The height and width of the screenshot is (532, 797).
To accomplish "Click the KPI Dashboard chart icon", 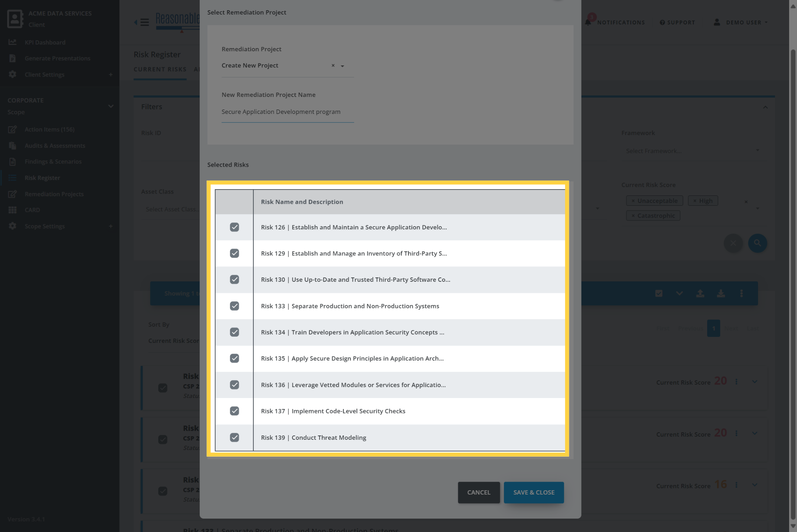I will click(x=13, y=42).
